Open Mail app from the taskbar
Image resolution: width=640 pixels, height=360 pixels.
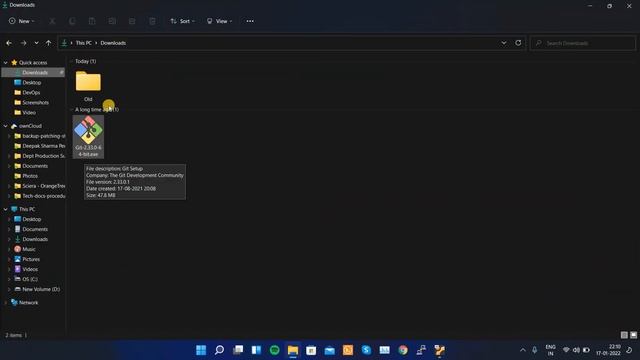[x=329, y=350]
